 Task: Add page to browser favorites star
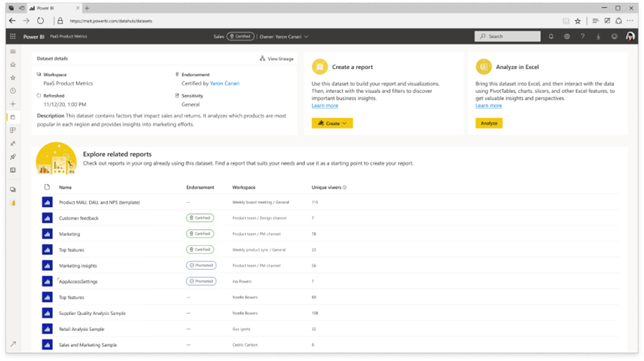[x=577, y=21]
